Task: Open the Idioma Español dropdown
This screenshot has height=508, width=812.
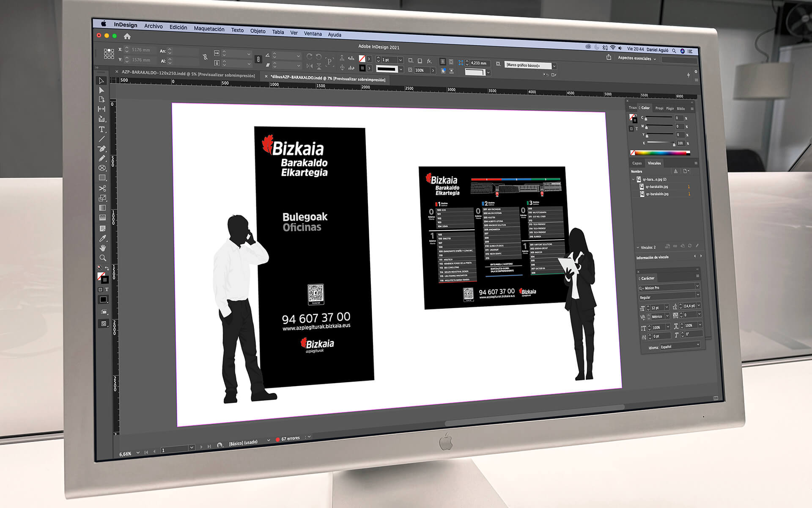Action: tap(680, 346)
